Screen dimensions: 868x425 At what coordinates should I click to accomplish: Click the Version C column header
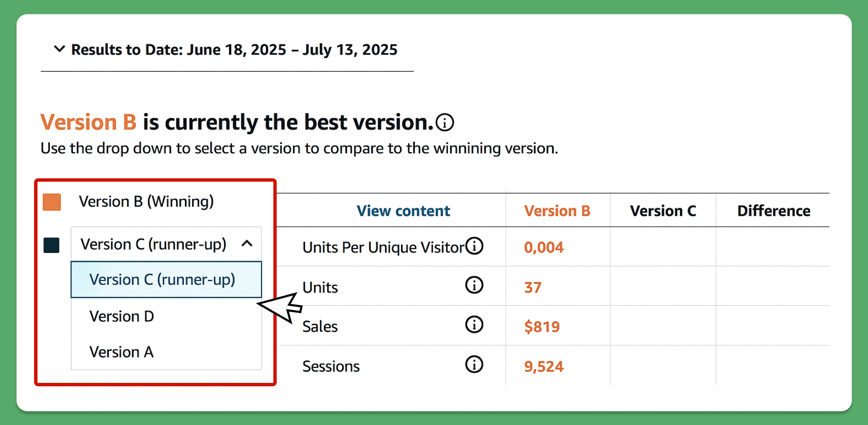[663, 211]
